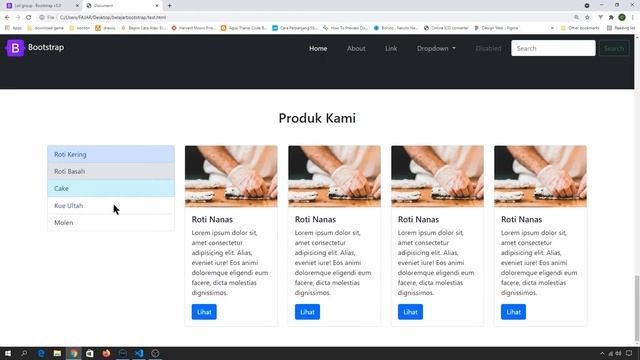
Task: Open the download game bookmark folder
Action: tap(45, 28)
